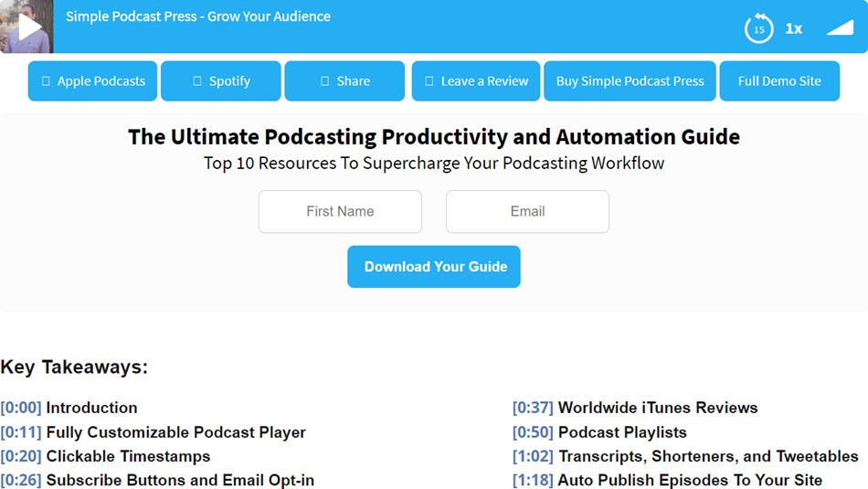
Task: Click the Leave a Review icon
Action: 429,80
